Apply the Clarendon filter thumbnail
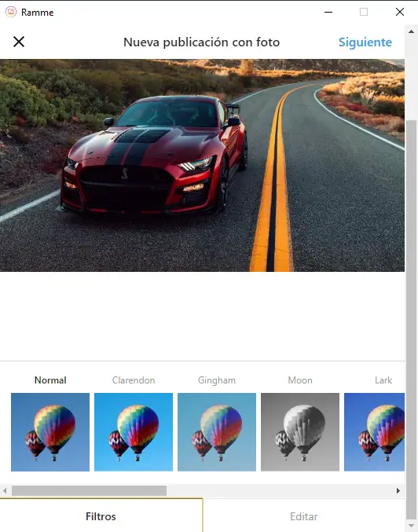The height and width of the screenshot is (532, 418). click(x=134, y=432)
